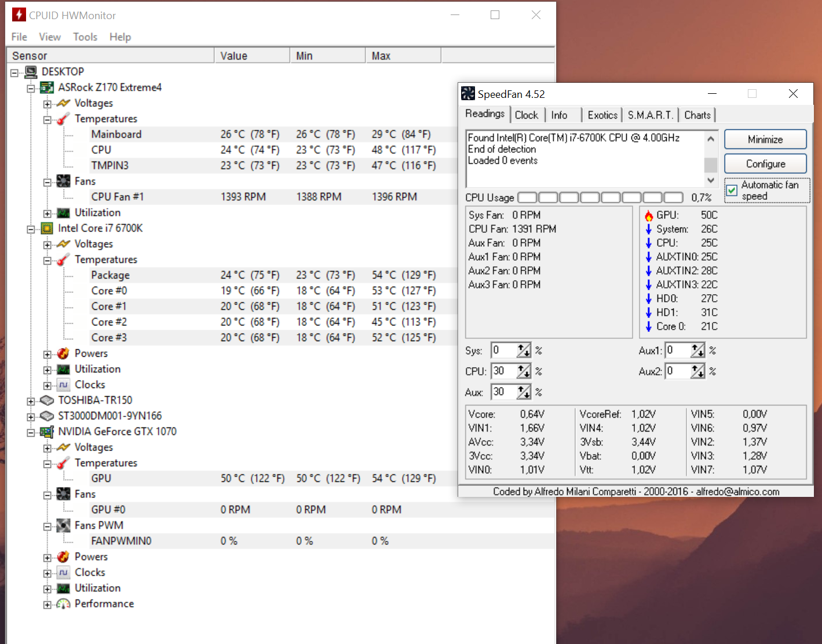The image size is (822, 644).
Task: Click the Fans PWM icon under NVIDIA
Action: [x=63, y=525]
